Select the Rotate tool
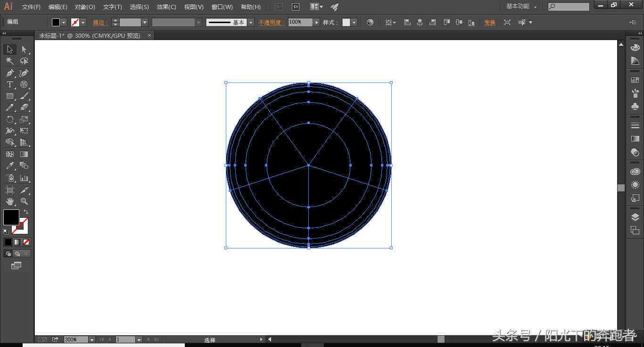Image resolution: width=644 pixels, height=347 pixels. coord(10,119)
